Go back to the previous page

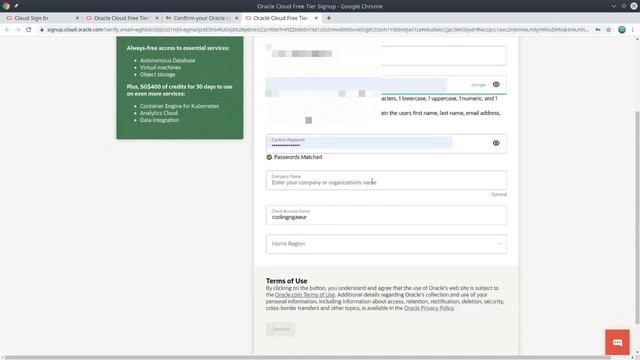[7, 29]
